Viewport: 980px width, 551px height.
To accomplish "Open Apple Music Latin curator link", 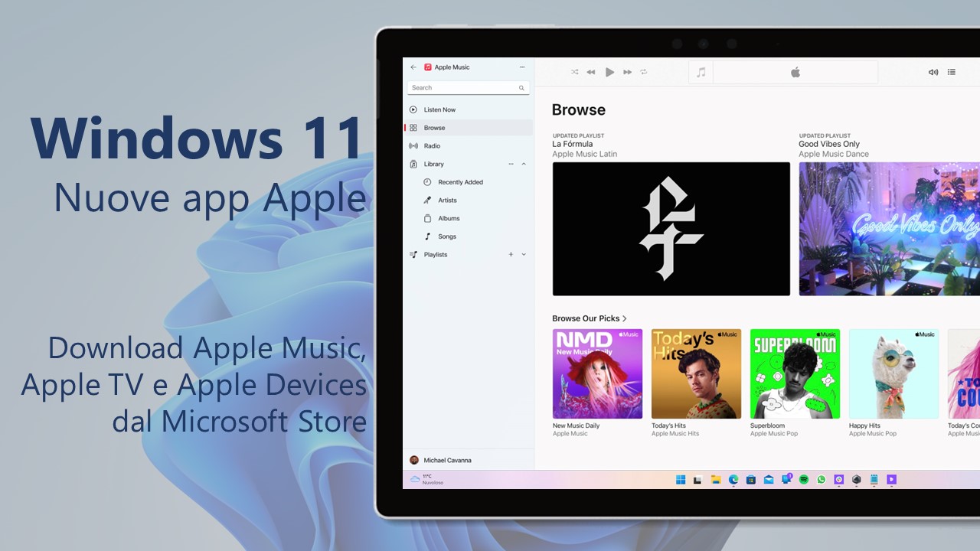I will point(585,154).
